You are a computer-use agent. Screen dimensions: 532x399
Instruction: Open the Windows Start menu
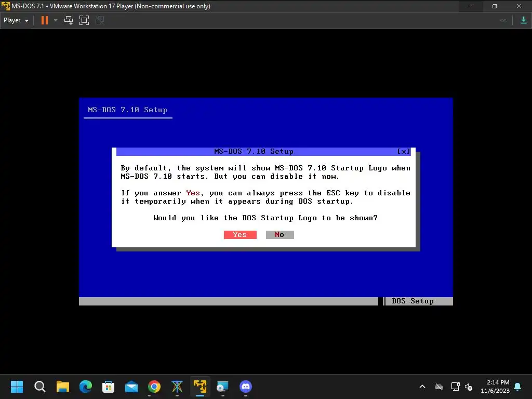(x=17, y=387)
